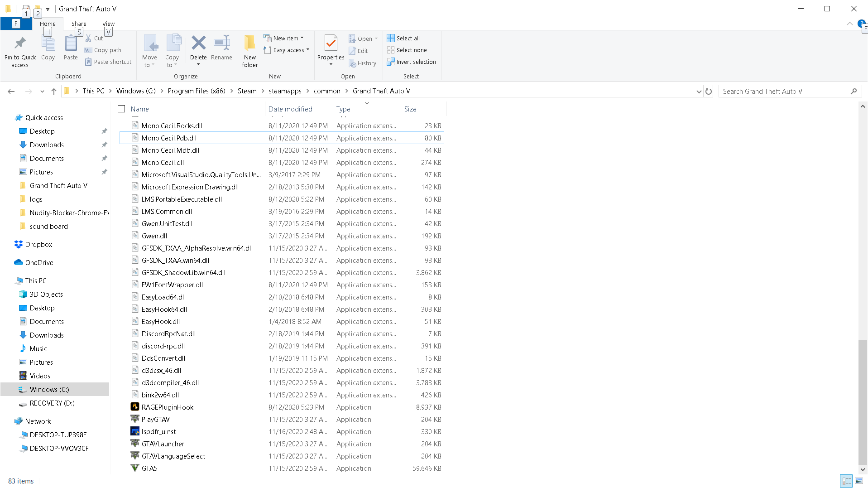Open the address bar history dropdown
The image size is (868, 488).
(699, 91)
